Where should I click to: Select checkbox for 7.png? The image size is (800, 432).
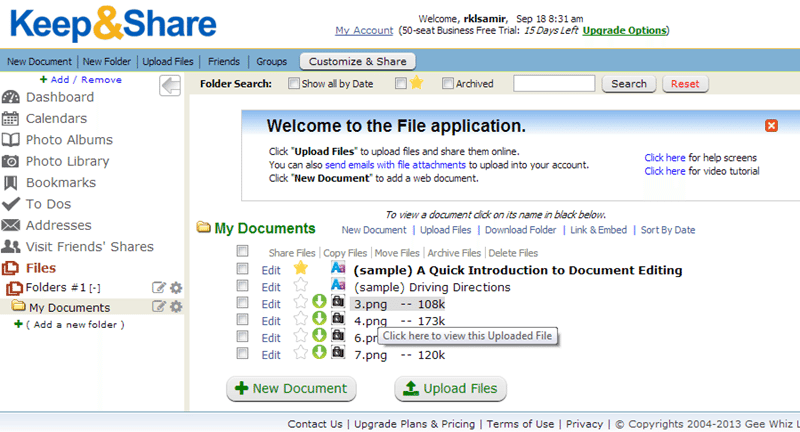(242, 353)
